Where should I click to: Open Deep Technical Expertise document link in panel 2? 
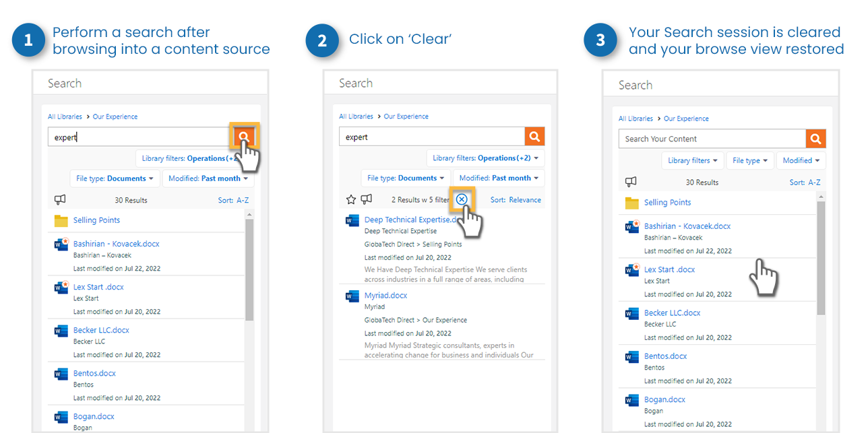411,220
